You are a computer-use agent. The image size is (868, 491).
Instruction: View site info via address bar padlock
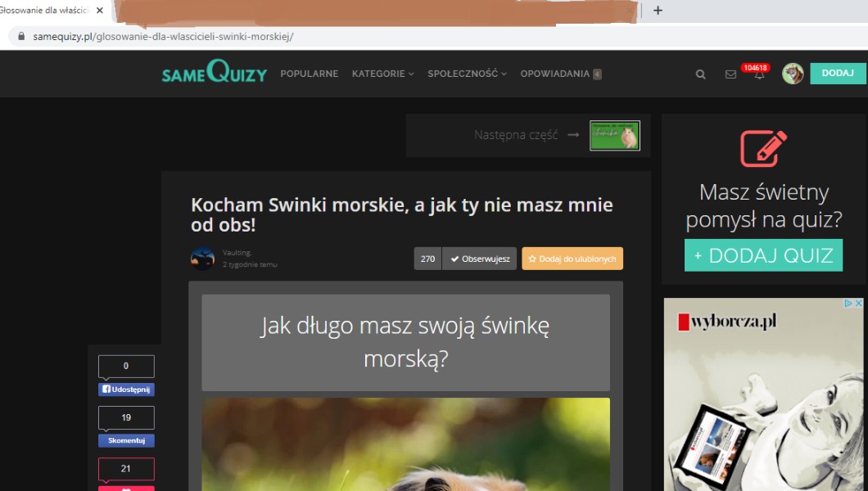click(21, 37)
